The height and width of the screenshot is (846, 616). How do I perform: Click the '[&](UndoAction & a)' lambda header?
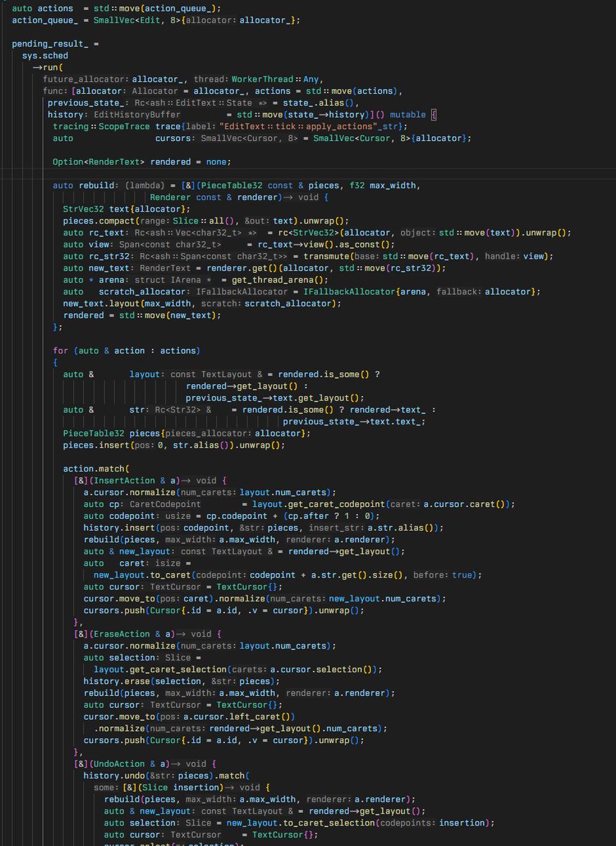point(145,764)
